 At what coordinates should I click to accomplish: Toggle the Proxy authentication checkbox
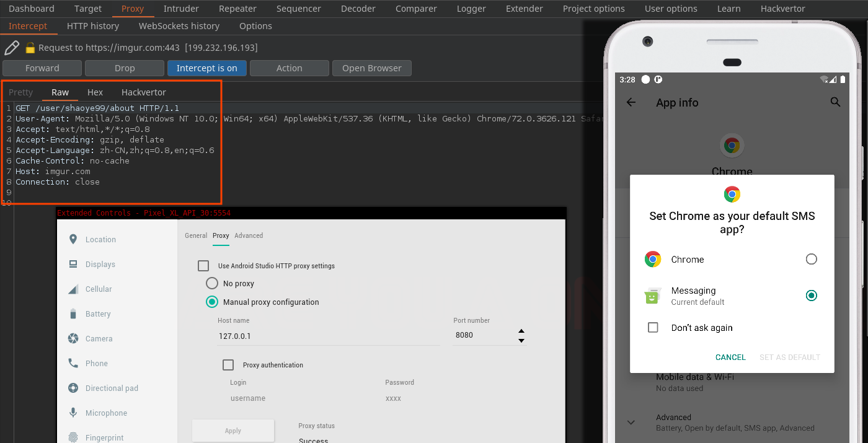(228, 365)
